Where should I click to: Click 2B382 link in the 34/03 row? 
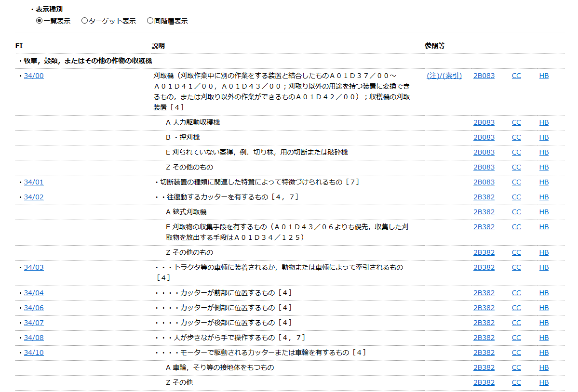(x=484, y=267)
